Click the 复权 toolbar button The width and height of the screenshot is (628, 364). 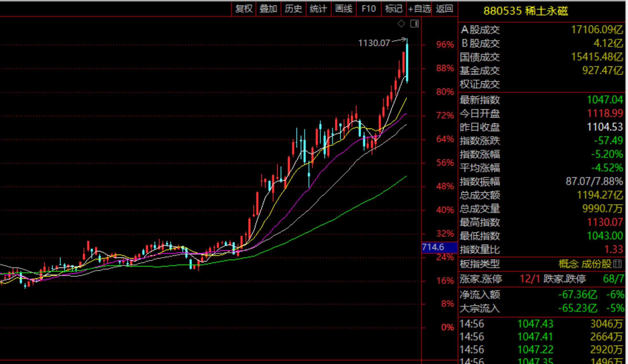(x=244, y=9)
